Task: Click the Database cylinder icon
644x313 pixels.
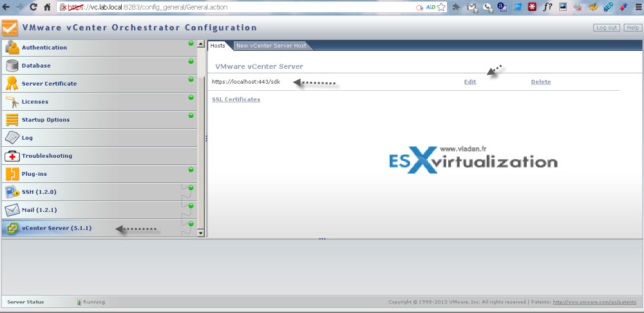Action: tap(12, 66)
